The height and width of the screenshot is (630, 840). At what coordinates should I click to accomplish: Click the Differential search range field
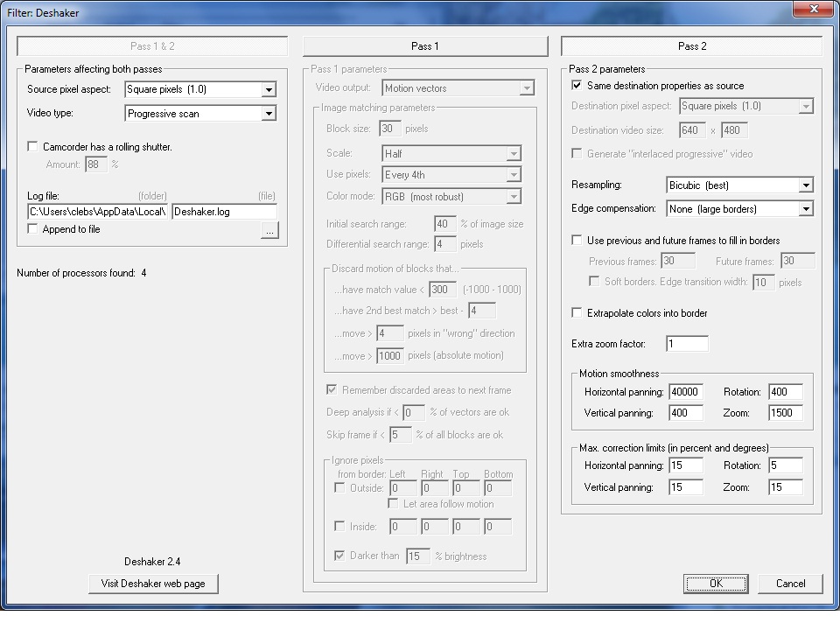click(x=445, y=244)
